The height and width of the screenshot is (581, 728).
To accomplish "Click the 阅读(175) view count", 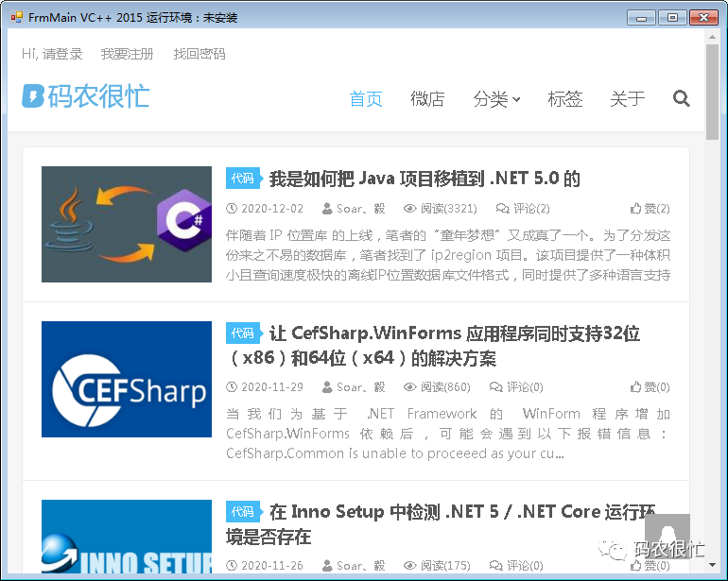I will pyautogui.click(x=437, y=565).
